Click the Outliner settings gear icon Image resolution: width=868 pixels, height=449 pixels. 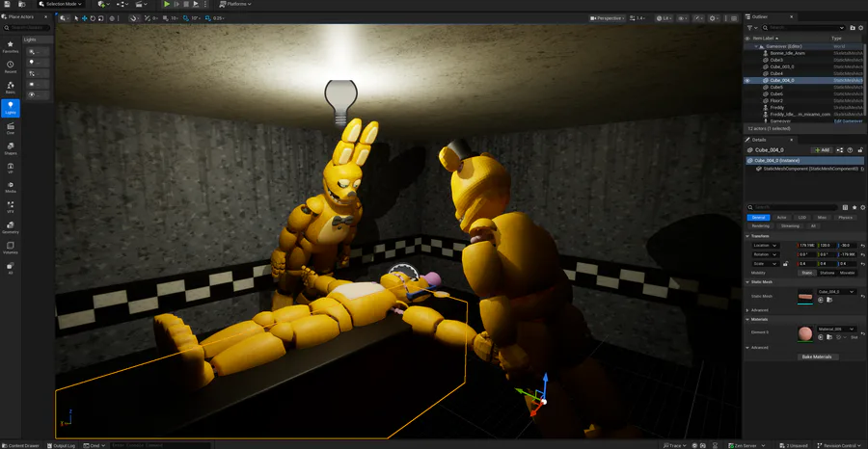tap(859, 28)
